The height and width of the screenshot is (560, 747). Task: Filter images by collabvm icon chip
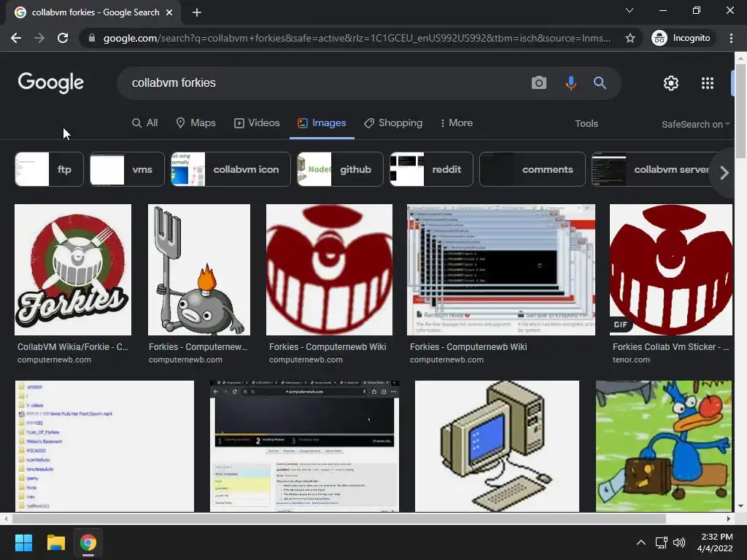pyautogui.click(x=231, y=169)
